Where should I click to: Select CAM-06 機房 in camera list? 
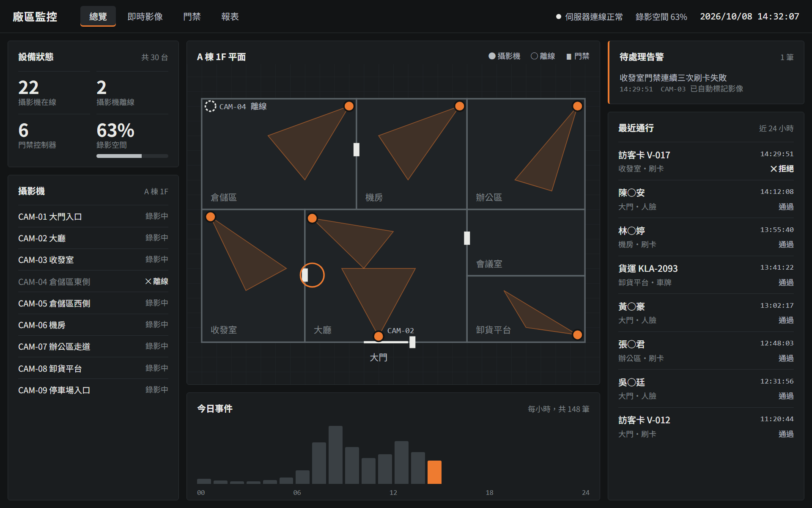tap(93, 325)
